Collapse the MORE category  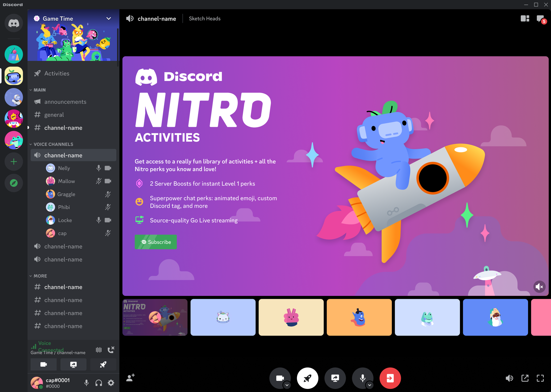[x=38, y=276]
